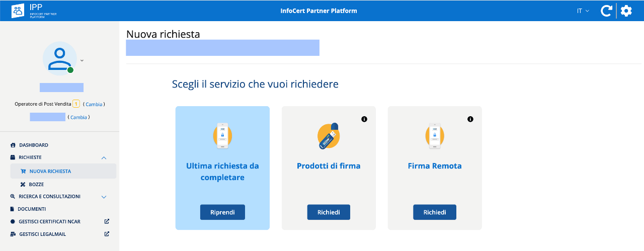Click the IPP logo icon in header

pos(18,11)
